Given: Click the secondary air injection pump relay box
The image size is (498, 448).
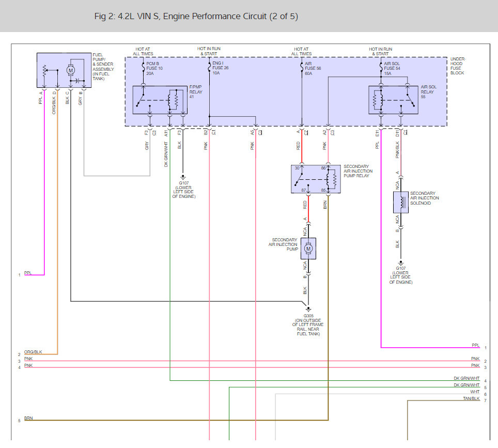Looking at the screenshot, I should [316, 179].
